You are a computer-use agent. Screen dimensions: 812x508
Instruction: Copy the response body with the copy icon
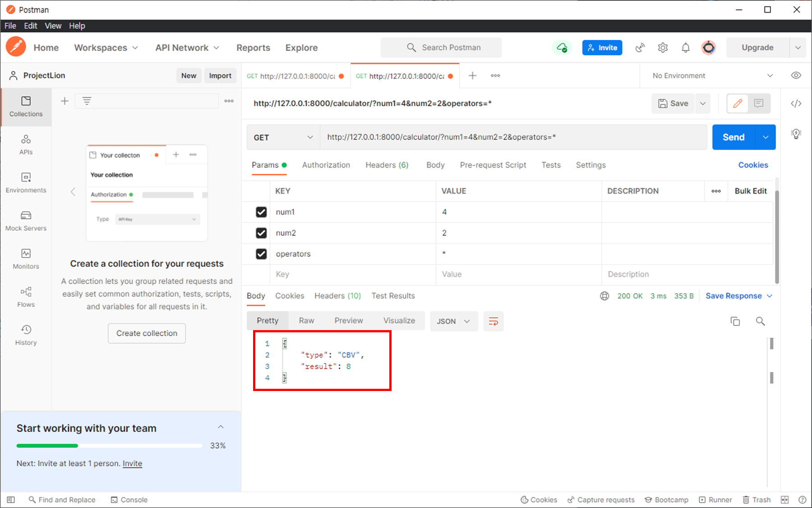coord(735,321)
